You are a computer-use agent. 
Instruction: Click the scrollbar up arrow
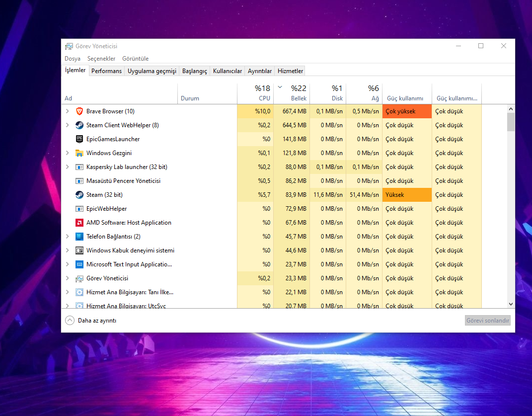pyautogui.click(x=511, y=109)
